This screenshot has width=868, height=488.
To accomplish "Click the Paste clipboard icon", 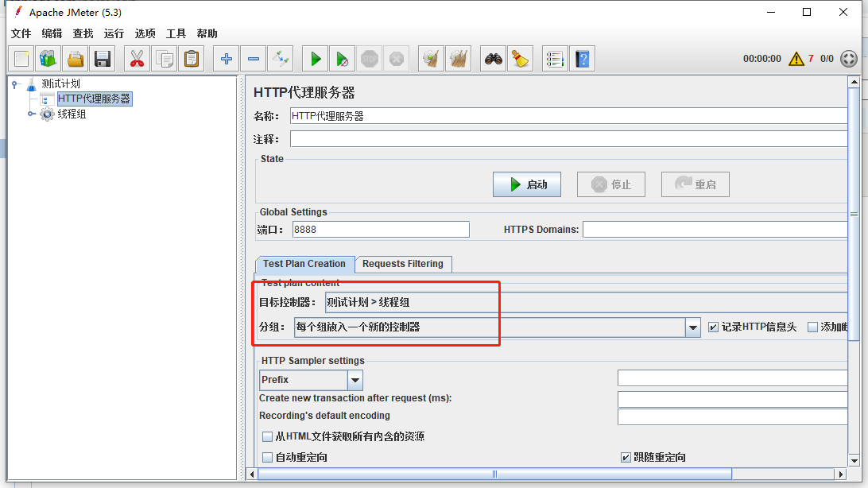I will [192, 59].
